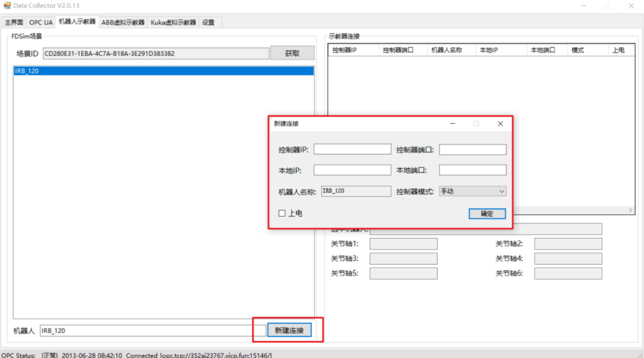Minimize the 新建连接 dialog
Image resolution: width=644 pixels, height=358 pixels.
click(453, 124)
